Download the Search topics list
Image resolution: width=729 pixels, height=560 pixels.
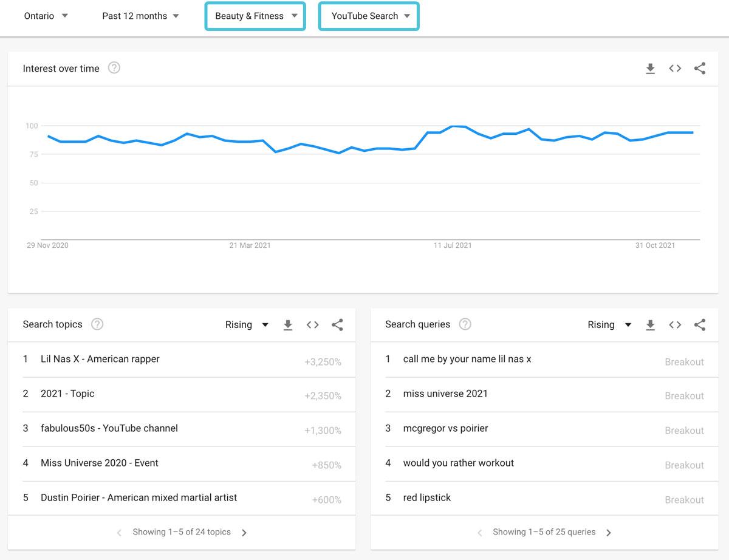pos(288,325)
